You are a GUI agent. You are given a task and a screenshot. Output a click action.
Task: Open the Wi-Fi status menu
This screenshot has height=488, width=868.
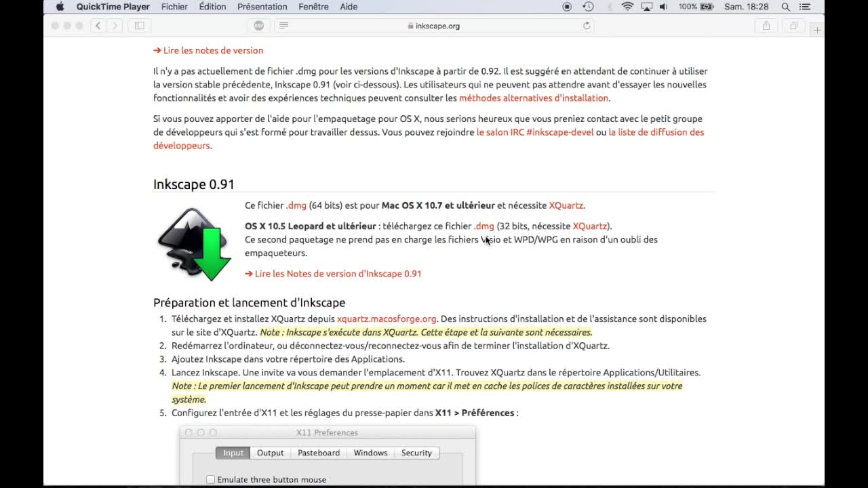pyautogui.click(x=627, y=7)
